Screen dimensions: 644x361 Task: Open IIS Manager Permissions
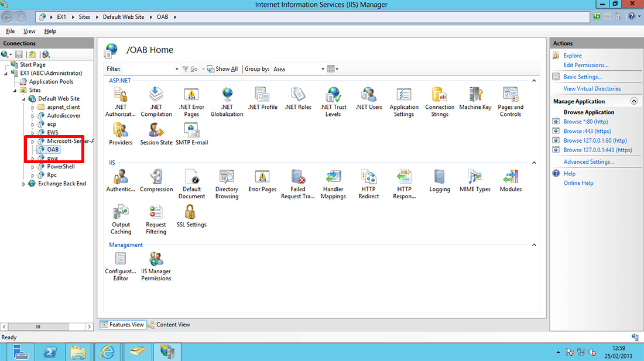tap(156, 266)
